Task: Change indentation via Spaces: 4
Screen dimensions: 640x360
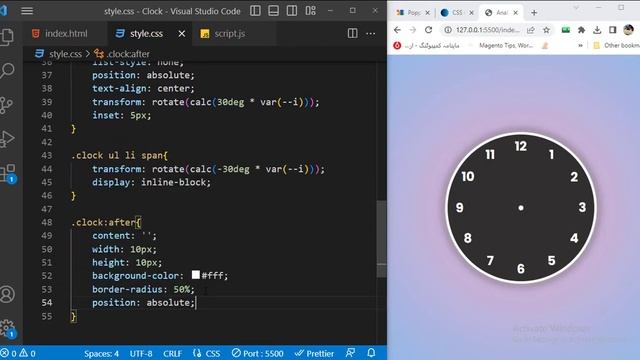Action: pyautogui.click(x=101, y=353)
